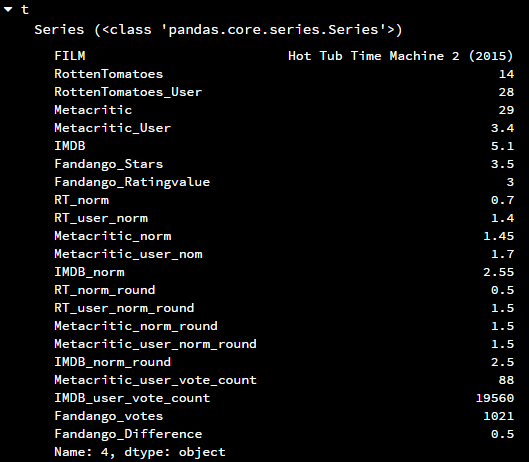The height and width of the screenshot is (462, 529).
Task: Select the IMDB_norm_round row
Action: tap(284, 362)
